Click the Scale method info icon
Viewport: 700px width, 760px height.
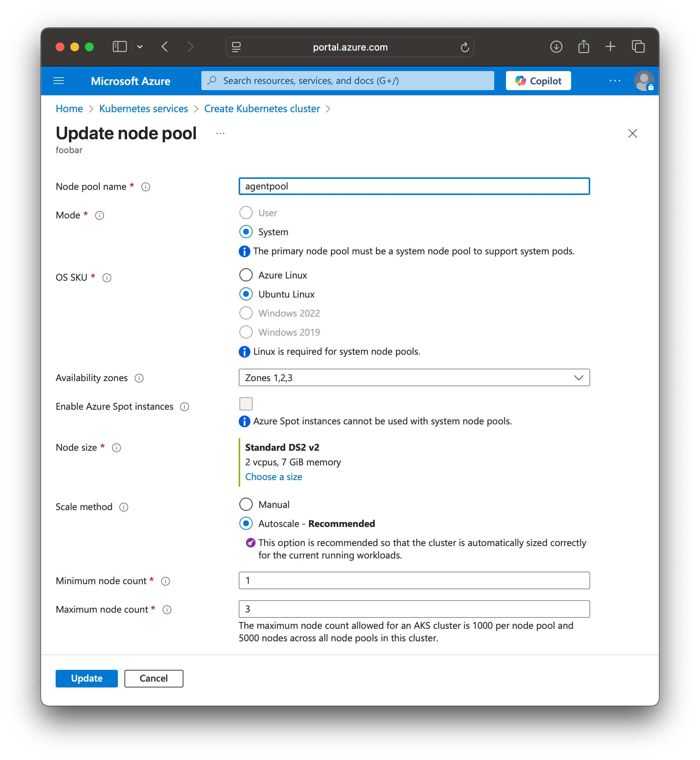point(123,507)
